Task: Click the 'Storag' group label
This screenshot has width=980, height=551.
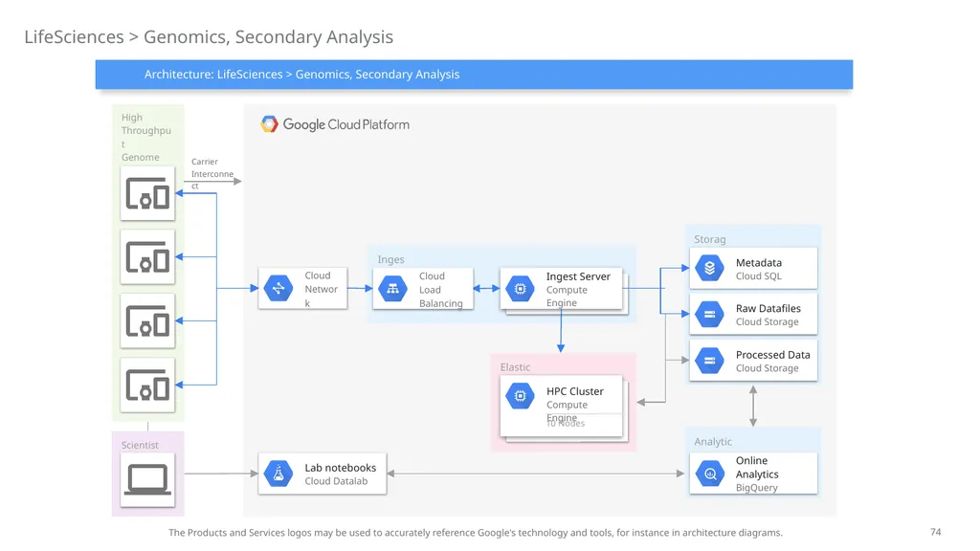Action: (x=709, y=239)
